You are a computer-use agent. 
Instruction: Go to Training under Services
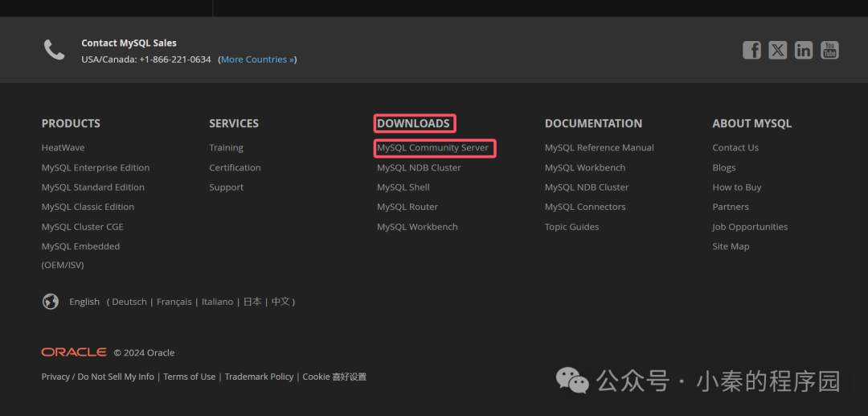click(226, 148)
